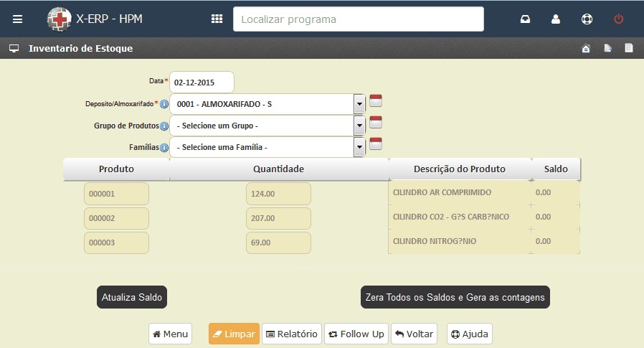This screenshot has width=644, height=348.
Task: Click the Voltar button
Action: [x=414, y=334]
